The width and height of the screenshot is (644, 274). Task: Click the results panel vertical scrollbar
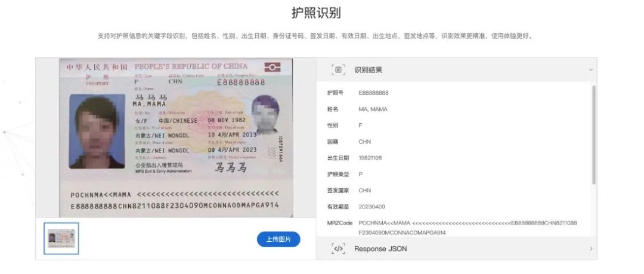[593, 135]
